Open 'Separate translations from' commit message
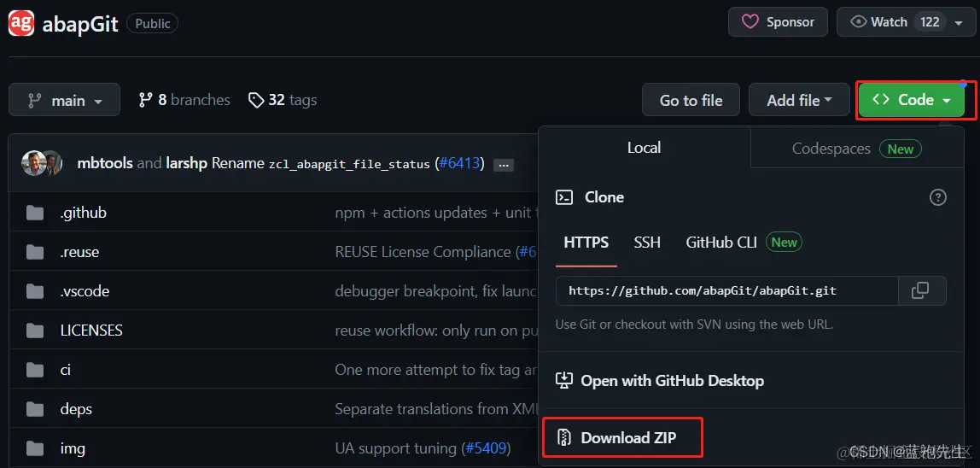980x468 pixels. 435,409
